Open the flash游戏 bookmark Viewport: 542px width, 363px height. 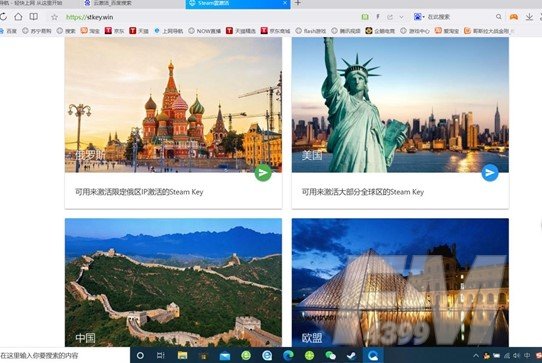click(311, 31)
